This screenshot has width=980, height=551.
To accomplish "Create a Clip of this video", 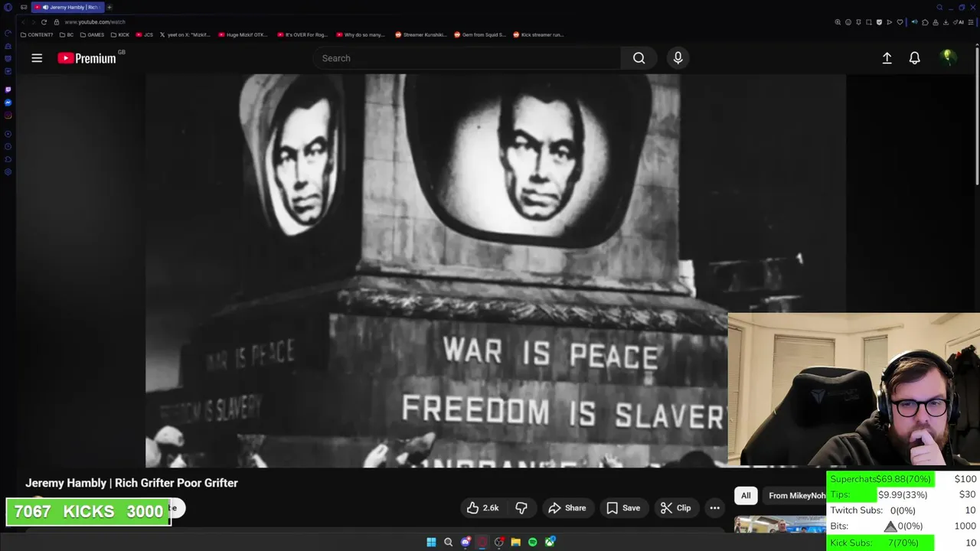I will (675, 508).
